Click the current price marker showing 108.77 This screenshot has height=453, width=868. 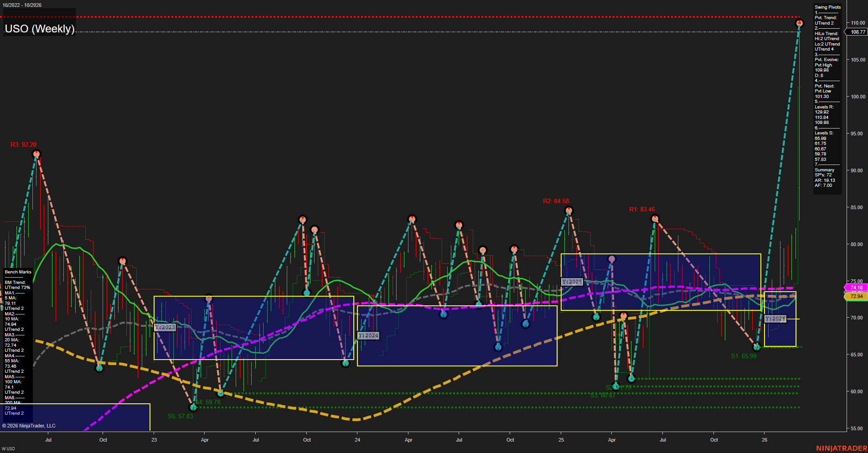point(857,32)
